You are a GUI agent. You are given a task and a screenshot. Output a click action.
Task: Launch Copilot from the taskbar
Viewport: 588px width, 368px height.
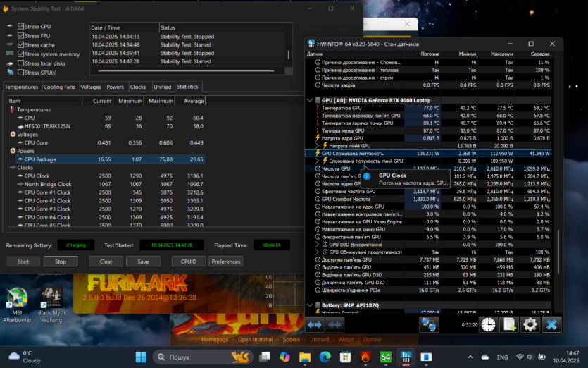pyautogui.click(x=285, y=357)
